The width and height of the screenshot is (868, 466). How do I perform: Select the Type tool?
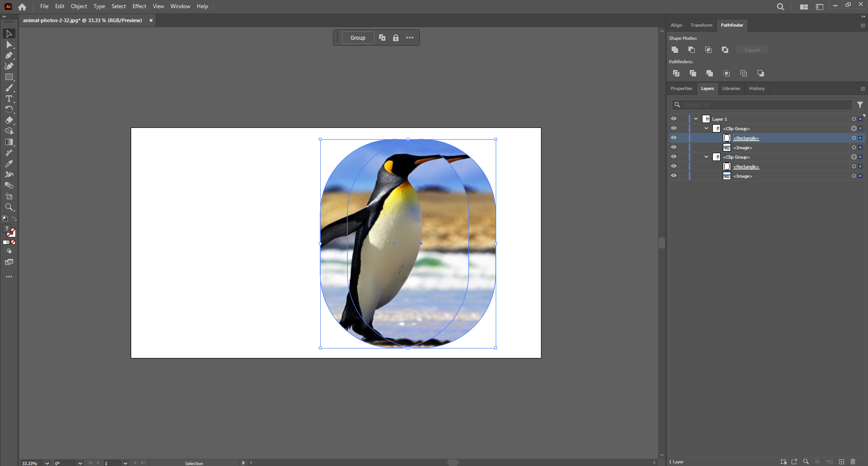pyautogui.click(x=9, y=99)
